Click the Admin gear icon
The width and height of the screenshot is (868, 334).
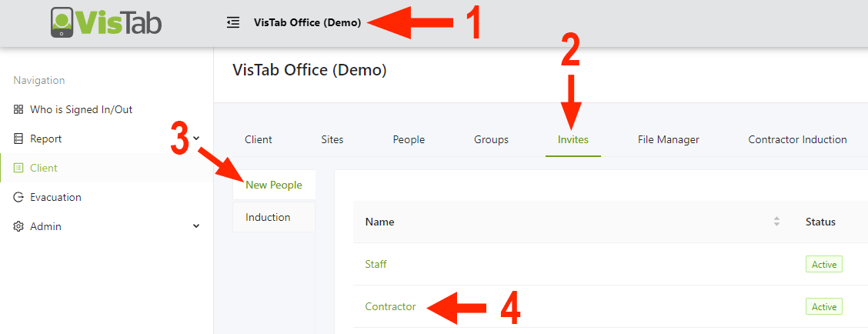[18, 226]
